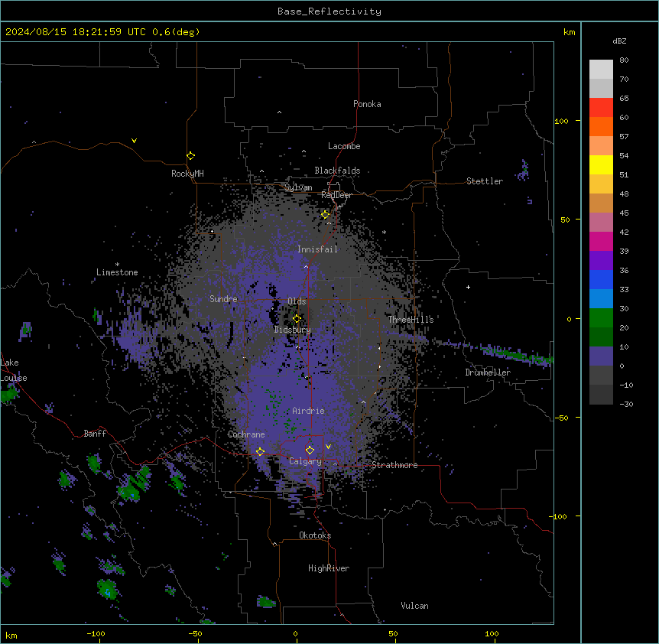Image resolution: width=659 pixels, height=644 pixels.
Task: Click the 0 km tick on bottom axis
Action: click(295, 633)
